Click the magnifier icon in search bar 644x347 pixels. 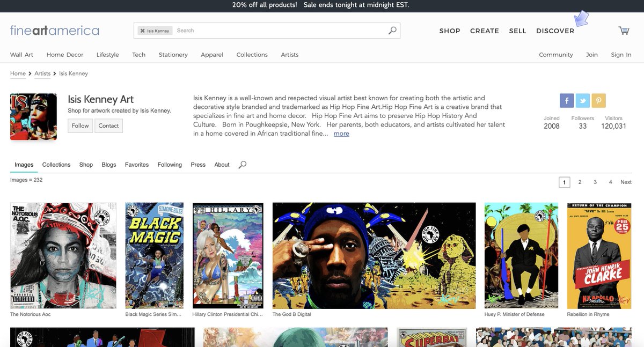click(393, 31)
